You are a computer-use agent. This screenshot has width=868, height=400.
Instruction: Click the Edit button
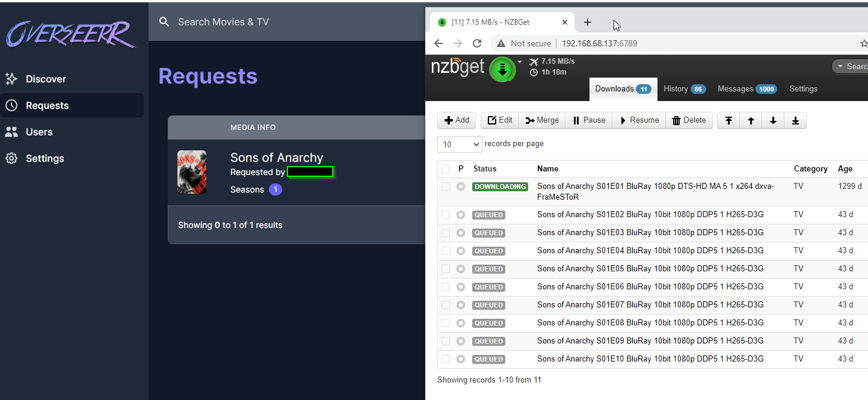click(500, 120)
